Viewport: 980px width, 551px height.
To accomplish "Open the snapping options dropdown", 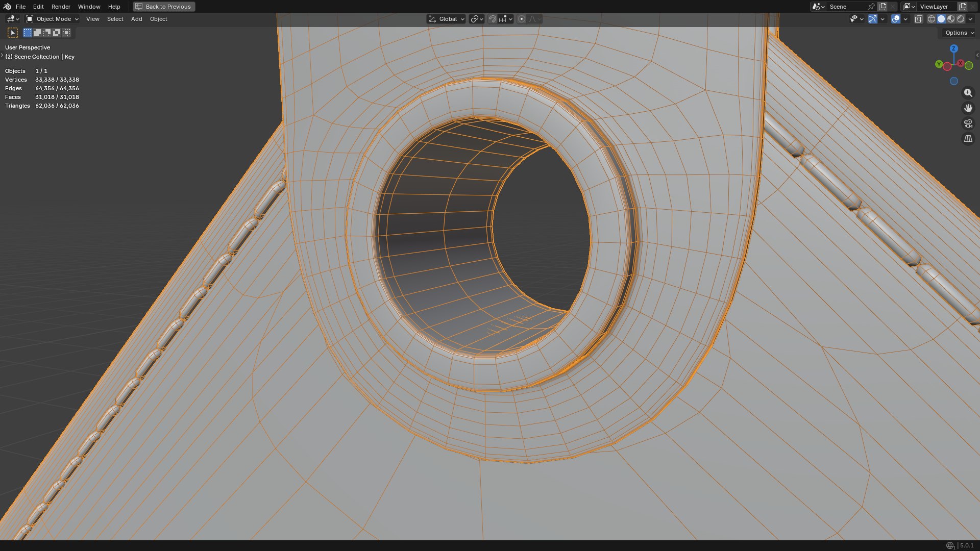I will (506, 19).
